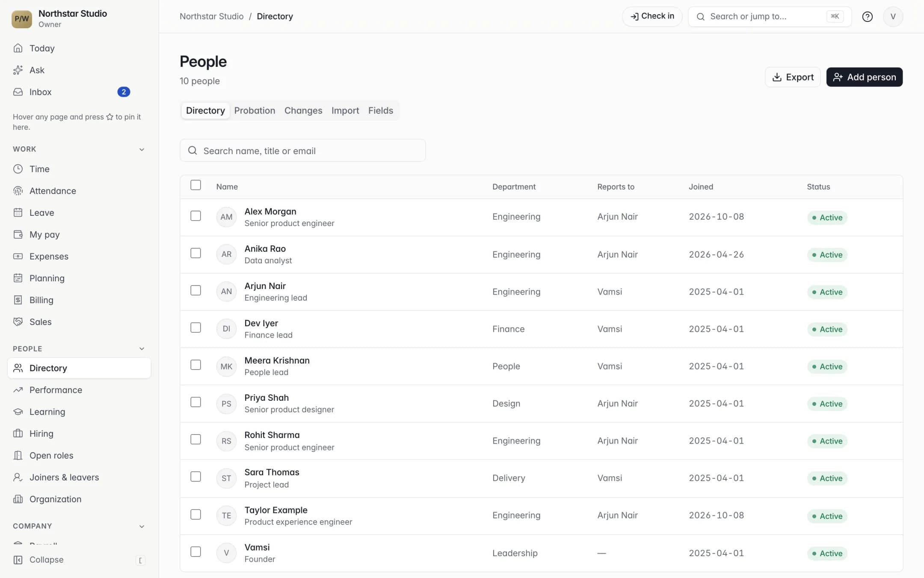Image resolution: width=924 pixels, height=578 pixels.
Task: Select Alex Morgan's row checkbox
Action: [195, 216]
